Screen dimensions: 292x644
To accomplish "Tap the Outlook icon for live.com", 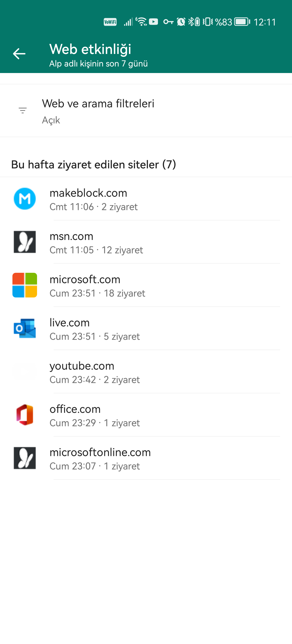I will tap(25, 328).
